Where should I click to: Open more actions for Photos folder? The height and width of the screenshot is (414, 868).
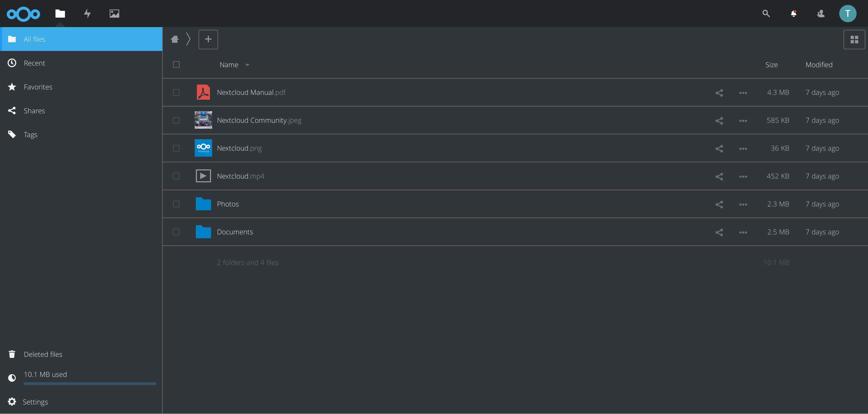743,205
